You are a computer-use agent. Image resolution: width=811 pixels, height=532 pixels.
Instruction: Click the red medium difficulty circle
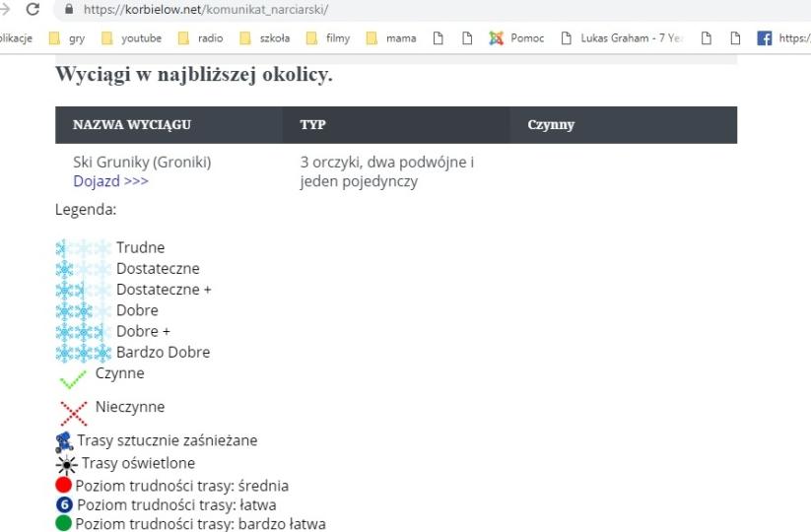(x=64, y=486)
